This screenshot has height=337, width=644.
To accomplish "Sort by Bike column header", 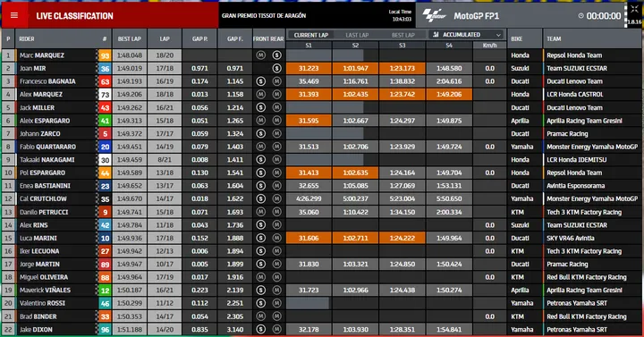I will [517, 39].
